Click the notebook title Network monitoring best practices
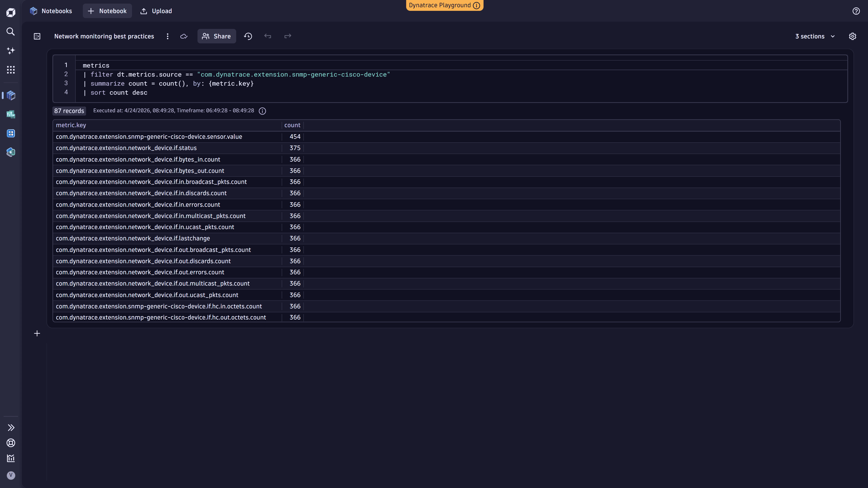 104,36
